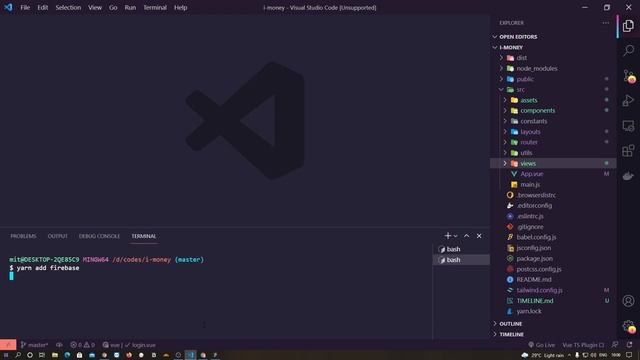Image resolution: width=640 pixels, height=360 pixels.
Task: Collapse the I-MONEY project section
Action: point(553,47)
